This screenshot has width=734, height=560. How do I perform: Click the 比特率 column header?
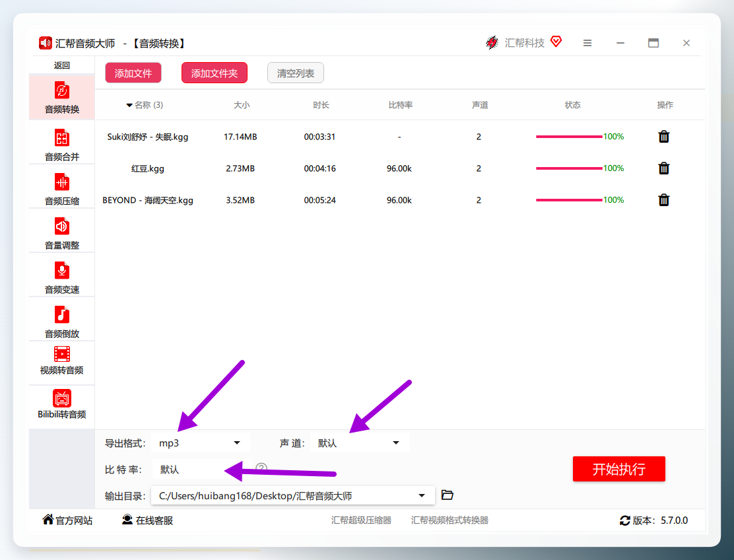click(401, 105)
